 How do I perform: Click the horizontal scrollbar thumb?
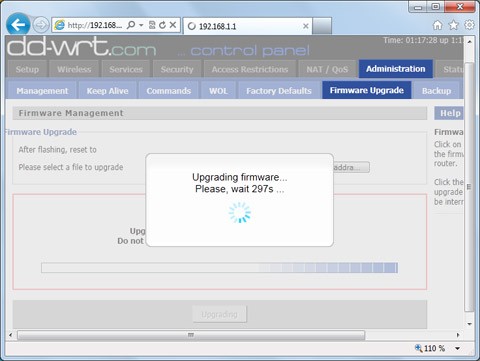[191, 335]
